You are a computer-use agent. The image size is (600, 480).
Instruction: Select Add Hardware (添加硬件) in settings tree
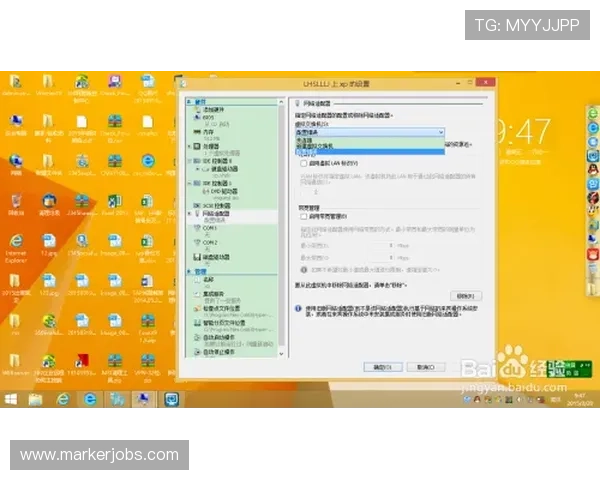tap(214, 110)
